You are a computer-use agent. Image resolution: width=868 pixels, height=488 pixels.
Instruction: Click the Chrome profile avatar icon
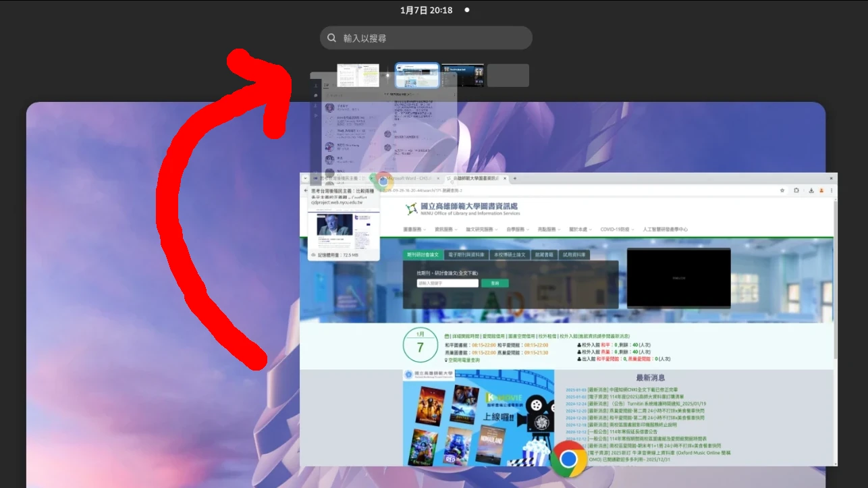point(821,191)
